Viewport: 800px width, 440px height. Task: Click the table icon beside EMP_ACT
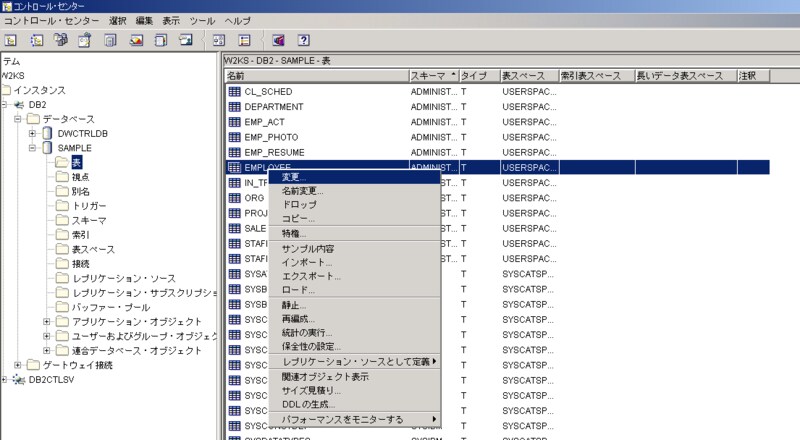(235, 122)
